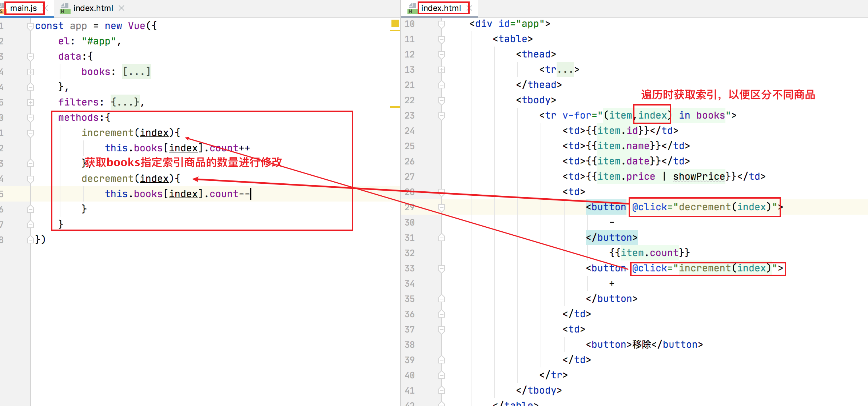Collapse the data object fold icon
This screenshot has height=406, width=868.
click(31, 56)
